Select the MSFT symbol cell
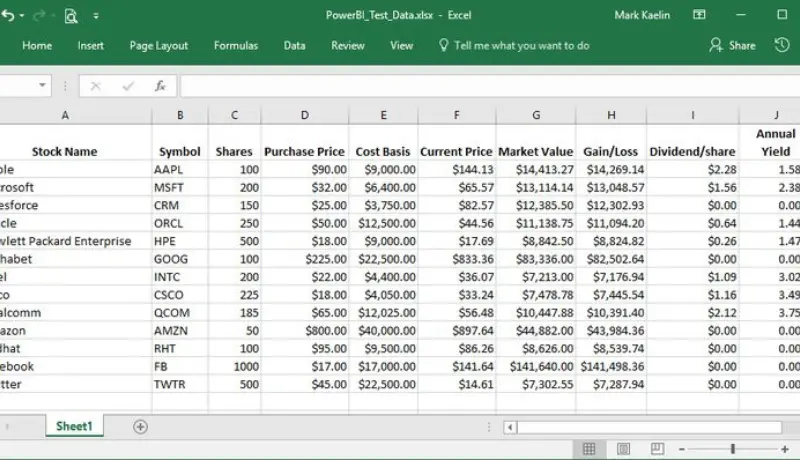 180,187
